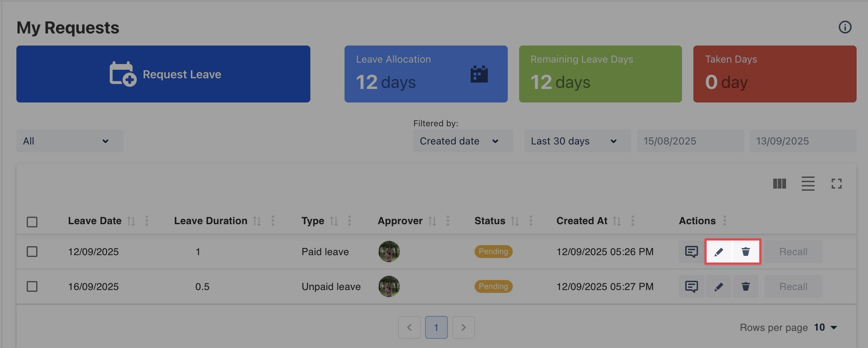Image resolution: width=868 pixels, height=348 pixels.
Task: Click the Request Leave button
Action: 163,74
